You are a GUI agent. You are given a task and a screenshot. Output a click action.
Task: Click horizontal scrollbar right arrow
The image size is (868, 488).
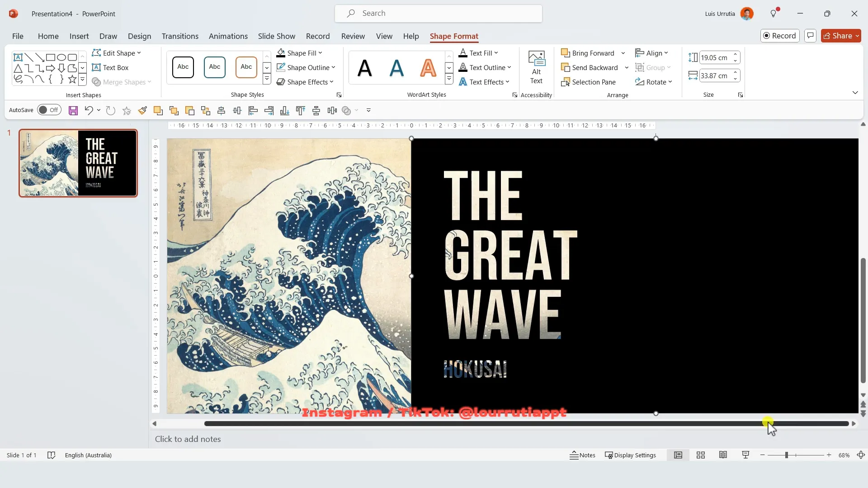click(x=854, y=423)
